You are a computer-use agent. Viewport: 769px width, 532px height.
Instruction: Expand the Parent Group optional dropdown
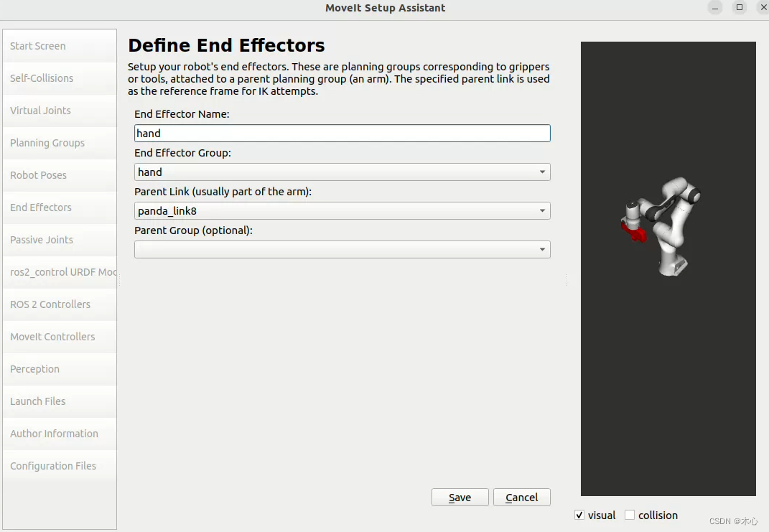pyautogui.click(x=342, y=250)
